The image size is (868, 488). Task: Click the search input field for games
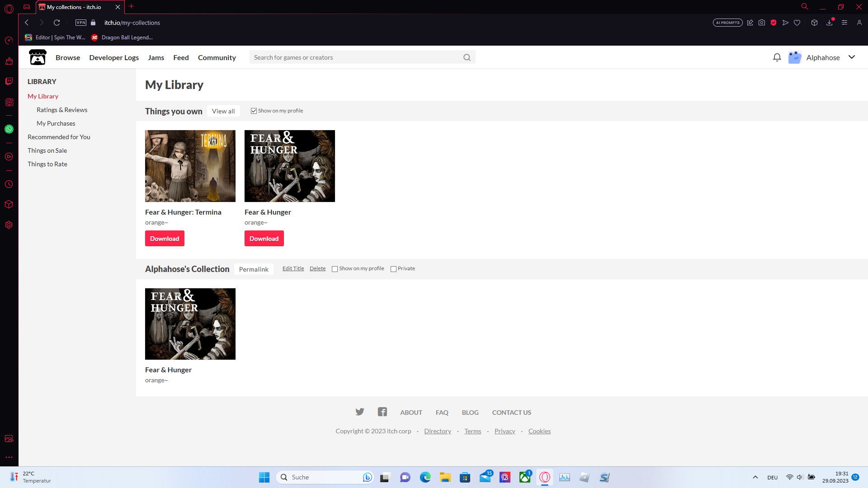[x=355, y=57]
